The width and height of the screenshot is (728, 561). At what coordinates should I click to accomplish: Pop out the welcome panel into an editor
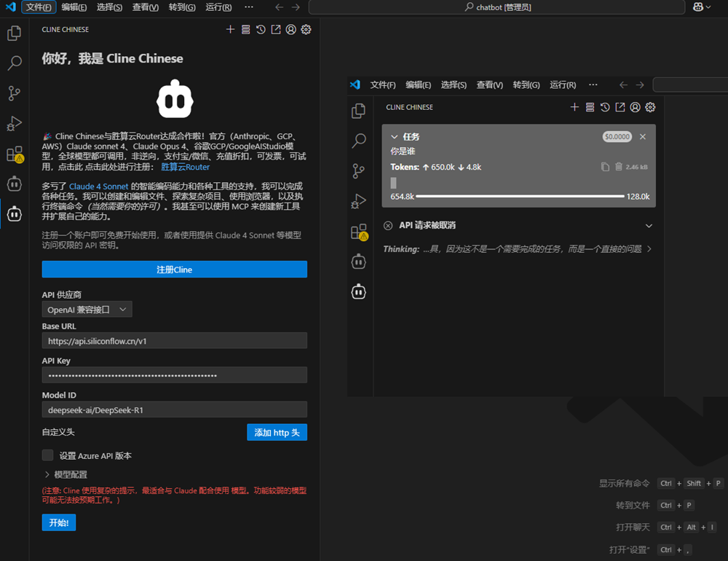tap(276, 29)
